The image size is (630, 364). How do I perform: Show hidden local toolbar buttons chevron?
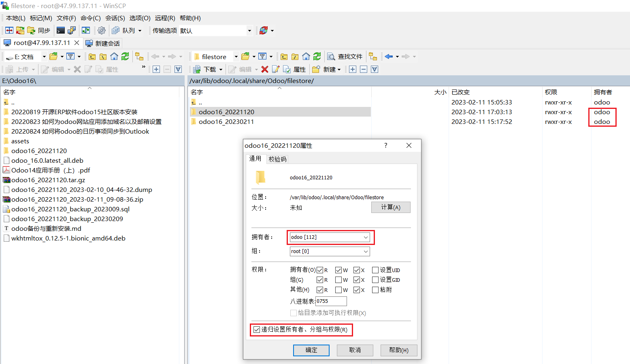143,67
